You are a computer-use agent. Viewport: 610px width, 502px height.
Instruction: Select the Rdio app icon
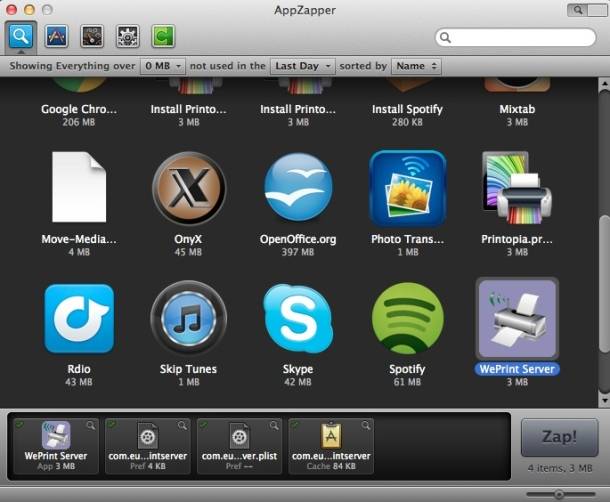pyautogui.click(x=79, y=319)
